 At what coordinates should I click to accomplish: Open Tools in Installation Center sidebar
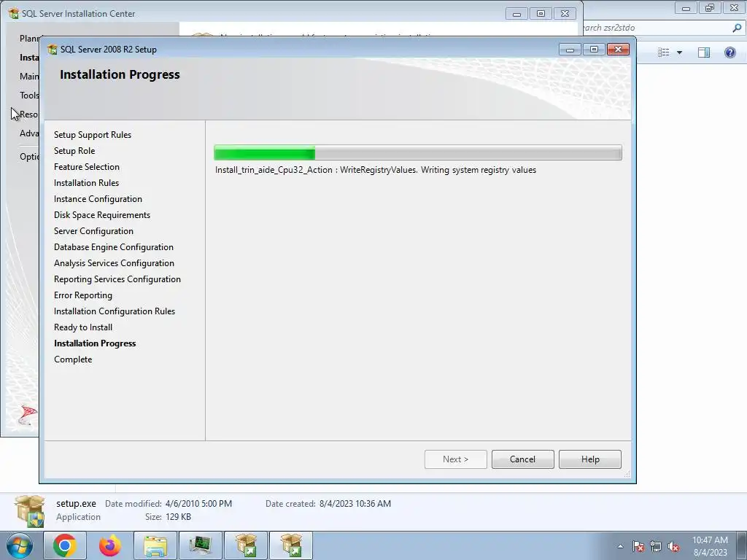click(x=29, y=96)
